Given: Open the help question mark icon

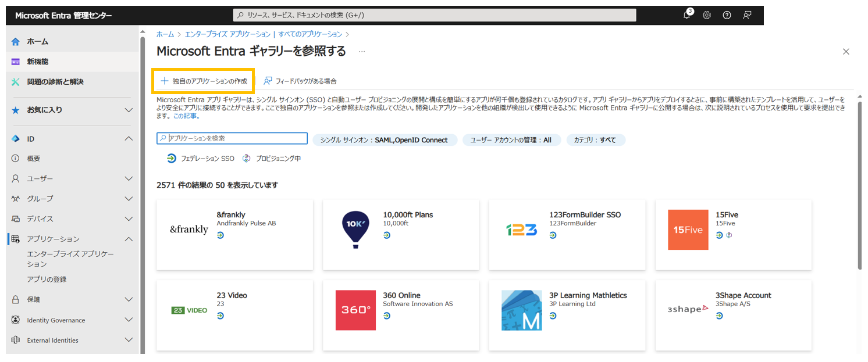Looking at the screenshot, I should coord(727,16).
